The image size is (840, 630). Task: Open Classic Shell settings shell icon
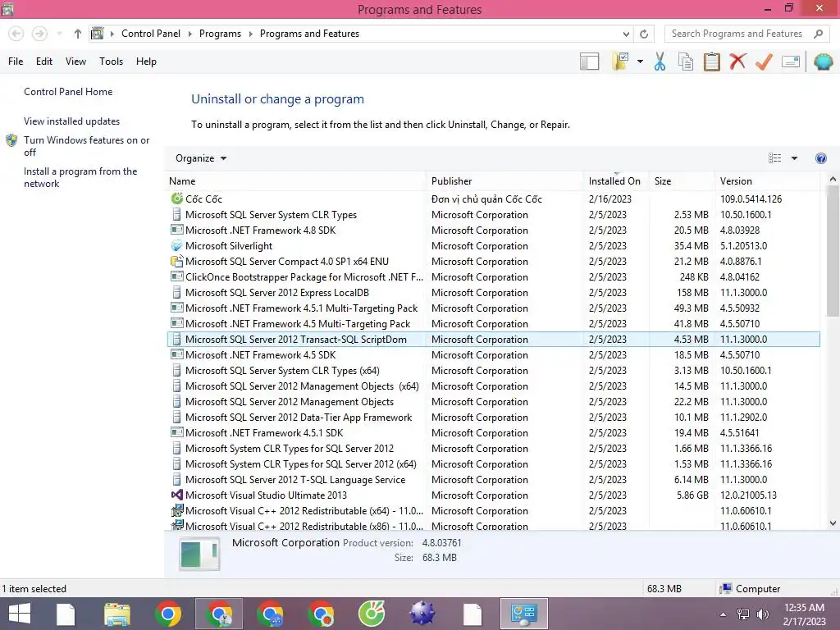[823, 62]
